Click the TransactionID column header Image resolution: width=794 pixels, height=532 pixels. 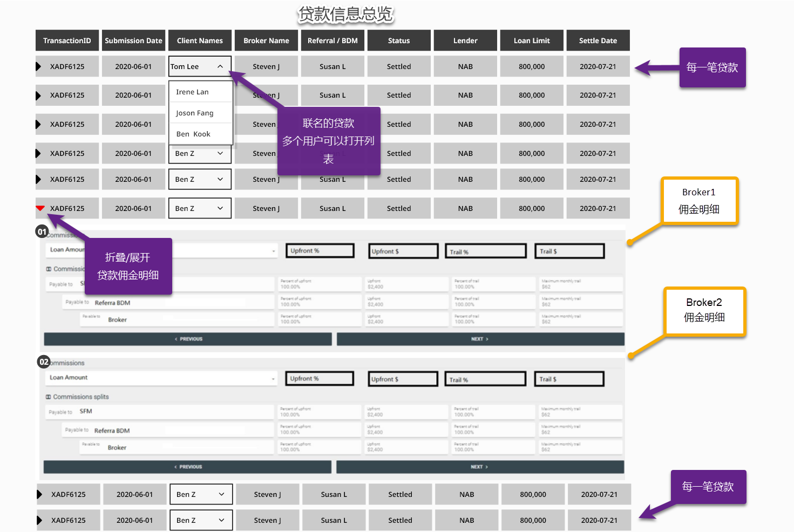67,40
